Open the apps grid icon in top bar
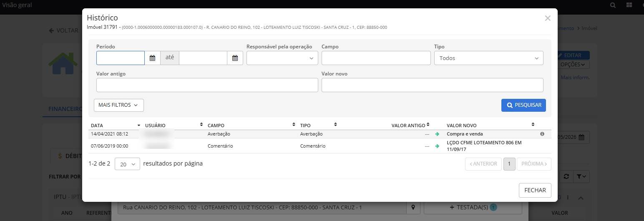 [629, 5]
